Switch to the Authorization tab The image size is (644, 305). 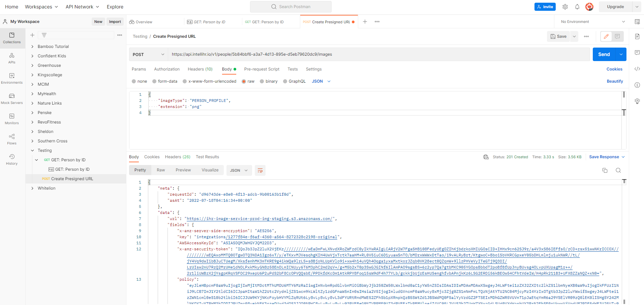[167, 69]
